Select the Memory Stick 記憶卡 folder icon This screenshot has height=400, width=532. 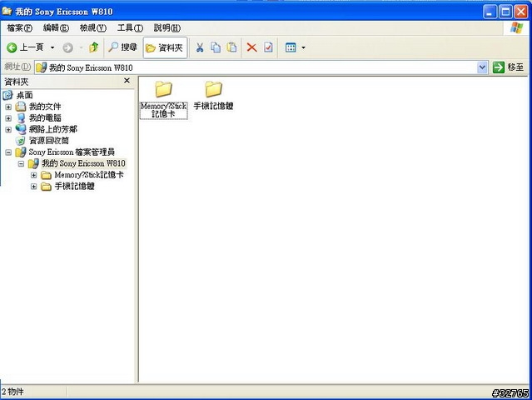(x=163, y=89)
